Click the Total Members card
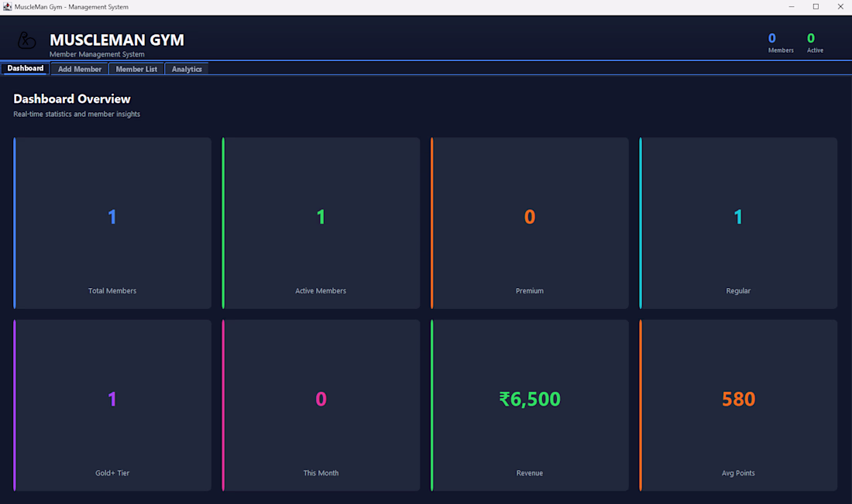This screenshot has height=504, width=852. point(112,223)
